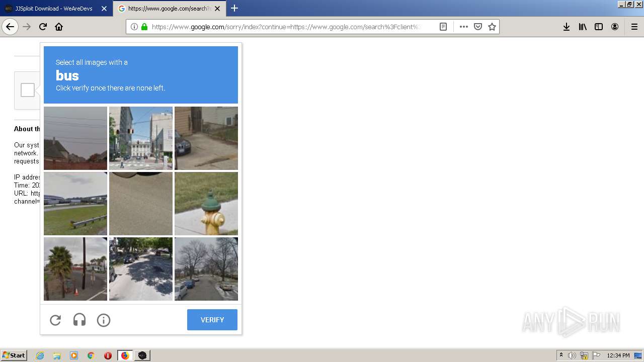The height and width of the screenshot is (362, 644).
Task: Open the Firefox hamburger menu
Action: [634, 27]
